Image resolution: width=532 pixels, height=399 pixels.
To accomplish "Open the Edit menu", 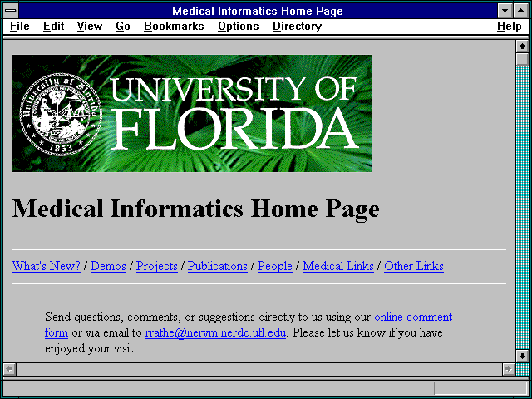I will coord(53,26).
